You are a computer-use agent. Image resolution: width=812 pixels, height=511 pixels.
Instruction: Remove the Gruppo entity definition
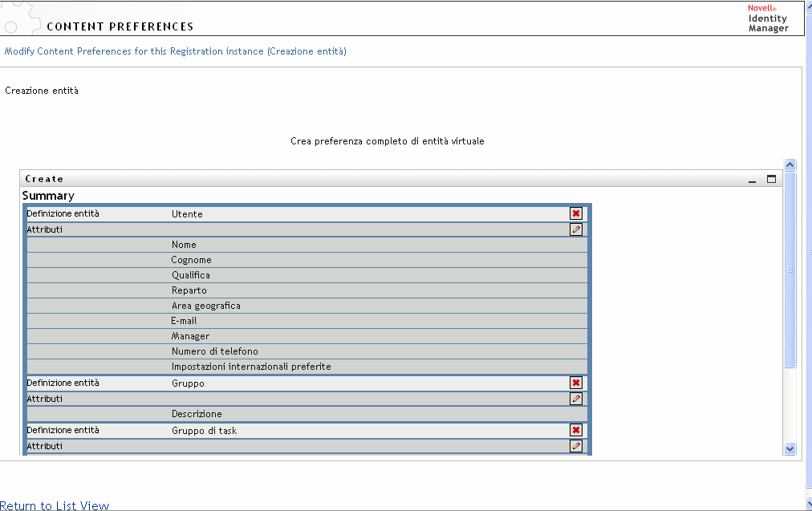point(576,383)
